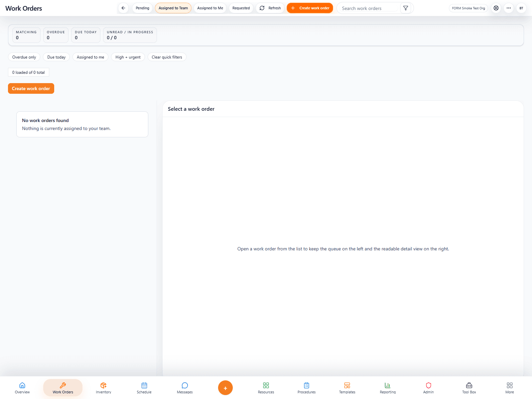The width and height of the screenshot is (532, 399).
Task: Open Tool Box in bottom navigation
Action: (469, 388)
